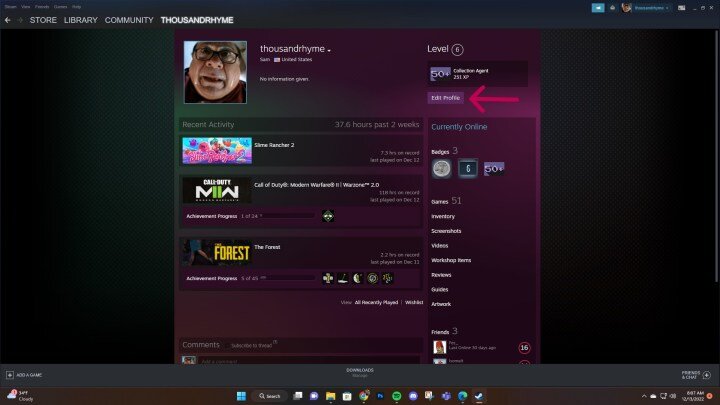Click first Forest achievement icon
This screenshot has width=720, height=405.
(328, 278)
